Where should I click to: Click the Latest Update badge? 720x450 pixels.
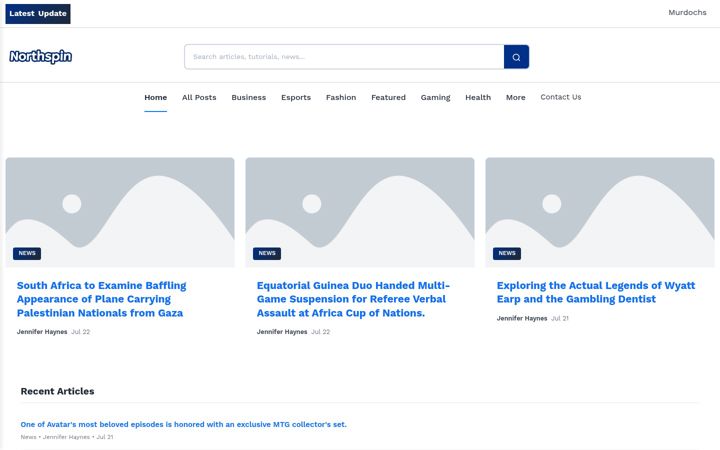(x=38, y=14)
